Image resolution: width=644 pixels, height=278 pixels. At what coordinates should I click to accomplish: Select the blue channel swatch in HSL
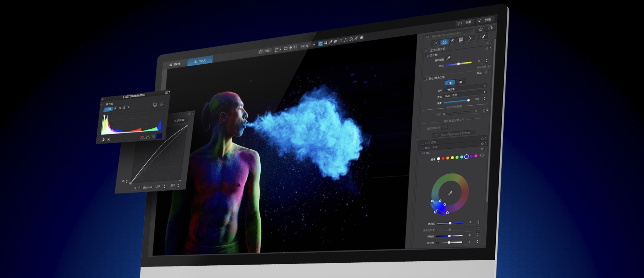(466, 157)
